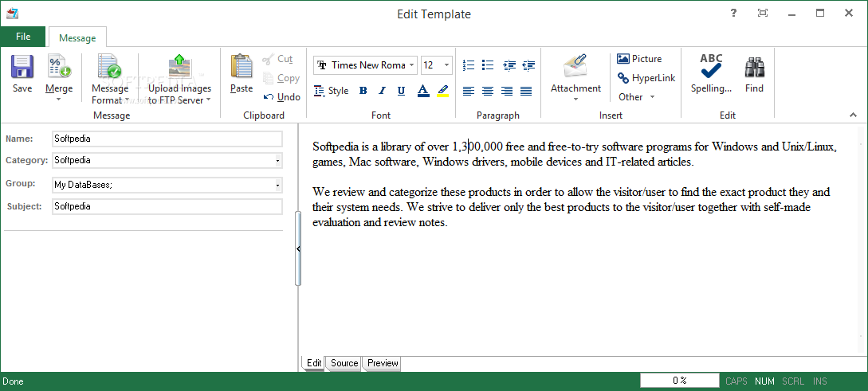Open the font size dropdown

coord(446,65)
